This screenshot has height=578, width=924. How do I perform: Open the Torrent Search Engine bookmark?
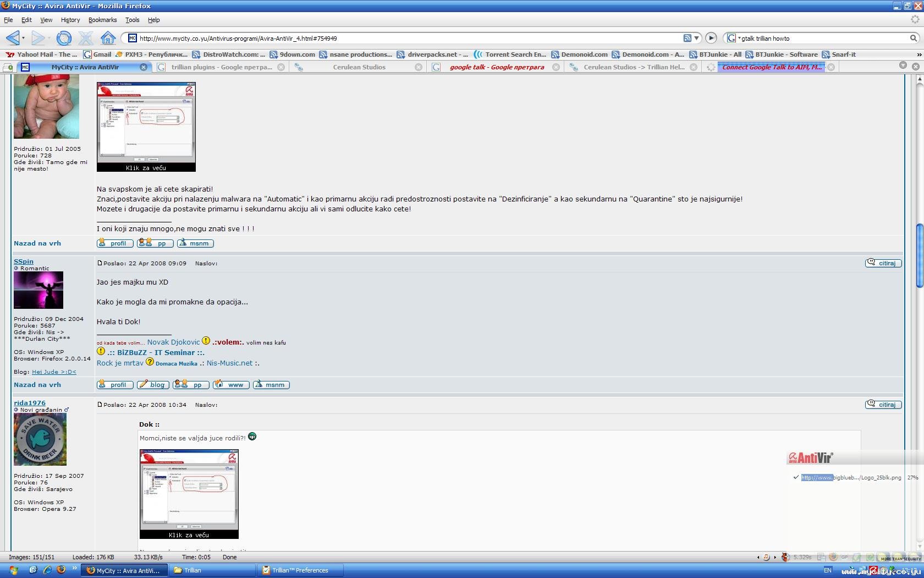(510, 54)
